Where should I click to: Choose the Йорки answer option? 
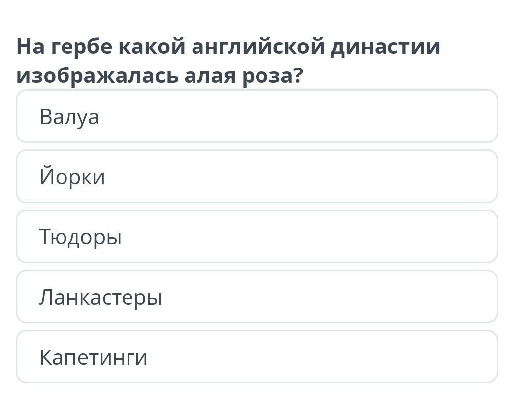pyautogui.click(x=257, y=176)
